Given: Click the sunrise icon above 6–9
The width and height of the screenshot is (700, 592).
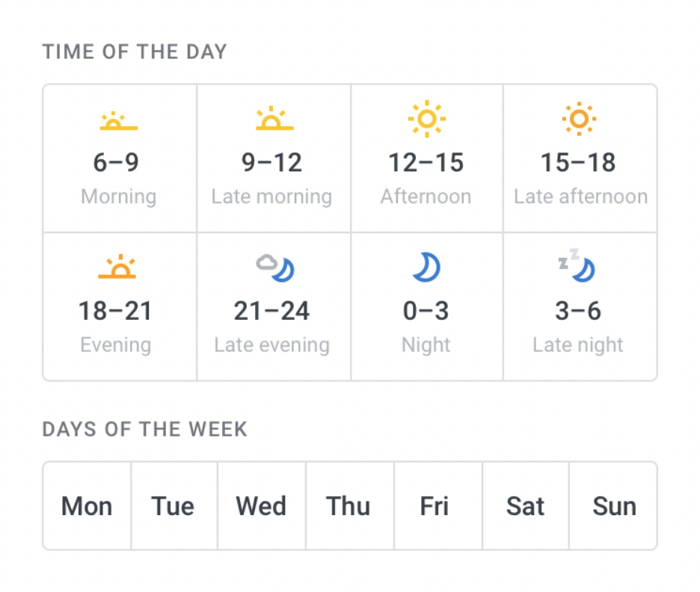Looking at the screenshot, I should pos(118,121).
